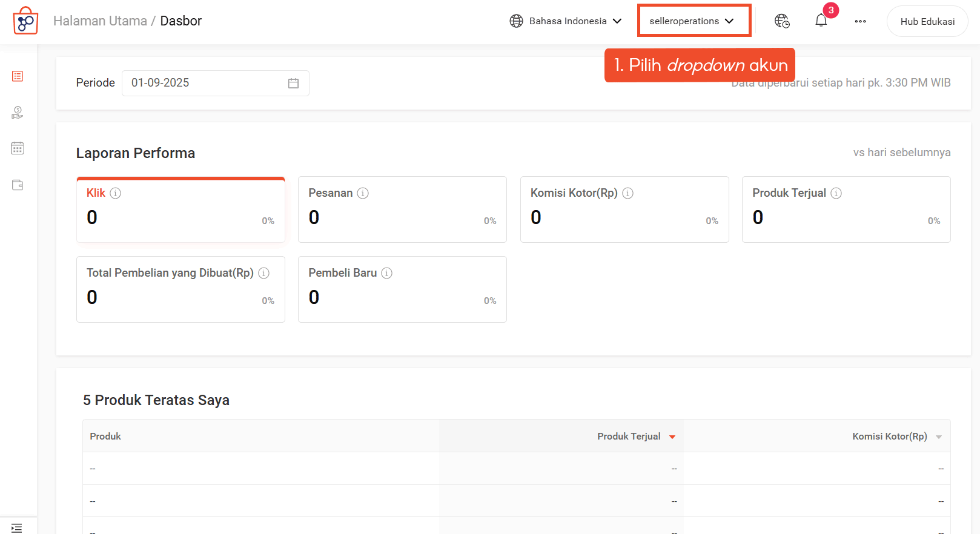Click info icon beside Komisi Kotor(Rp)

(x=628, y=193)
